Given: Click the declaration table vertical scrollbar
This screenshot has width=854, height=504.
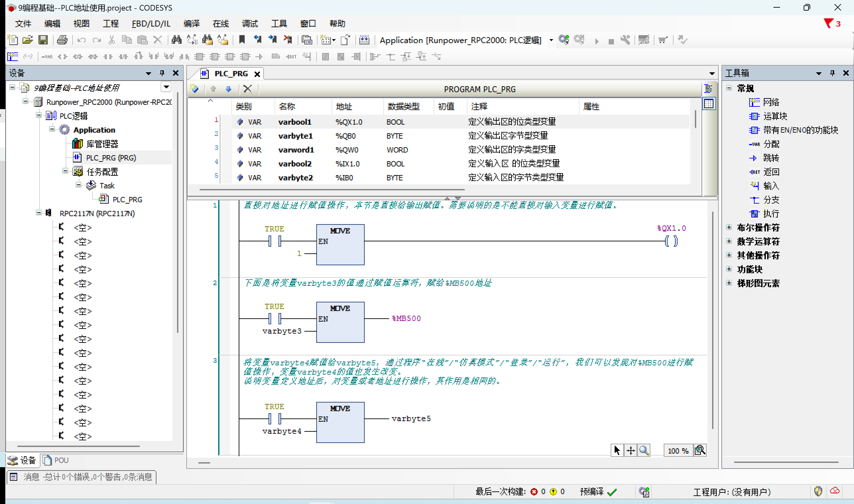Looking at the screenshot, I should [x=695, y=119].
